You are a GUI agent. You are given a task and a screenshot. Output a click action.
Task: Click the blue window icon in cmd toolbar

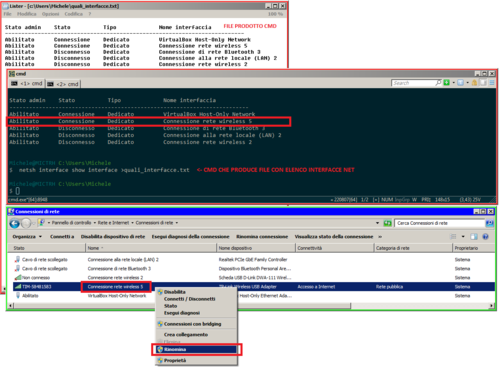coord(460,82)
